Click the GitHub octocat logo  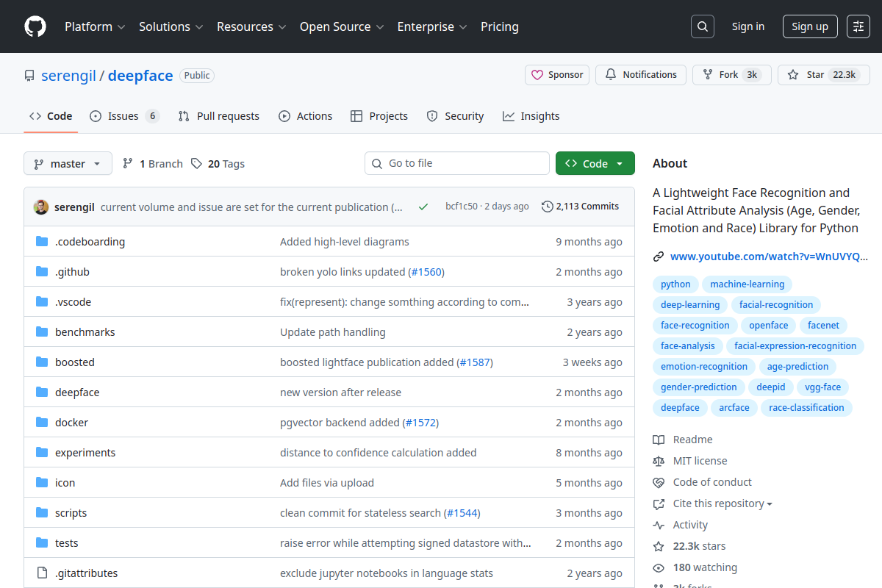click(x=35, y=26)
